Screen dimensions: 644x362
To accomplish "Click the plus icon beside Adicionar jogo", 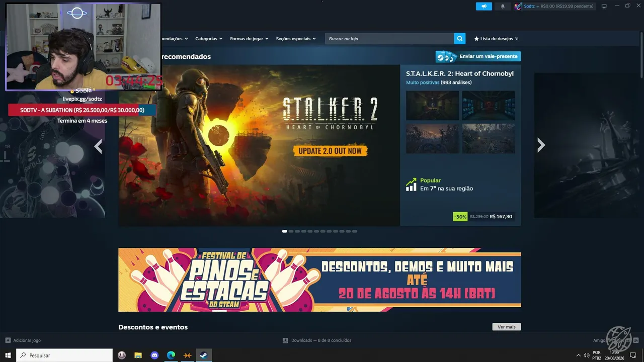I will click(x=8, y=340).
